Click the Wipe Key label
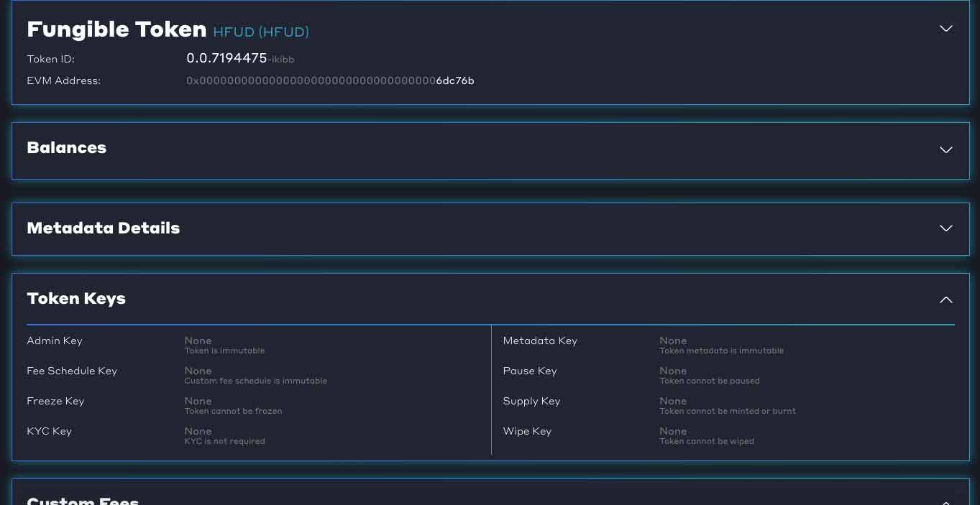 point(527,431)
